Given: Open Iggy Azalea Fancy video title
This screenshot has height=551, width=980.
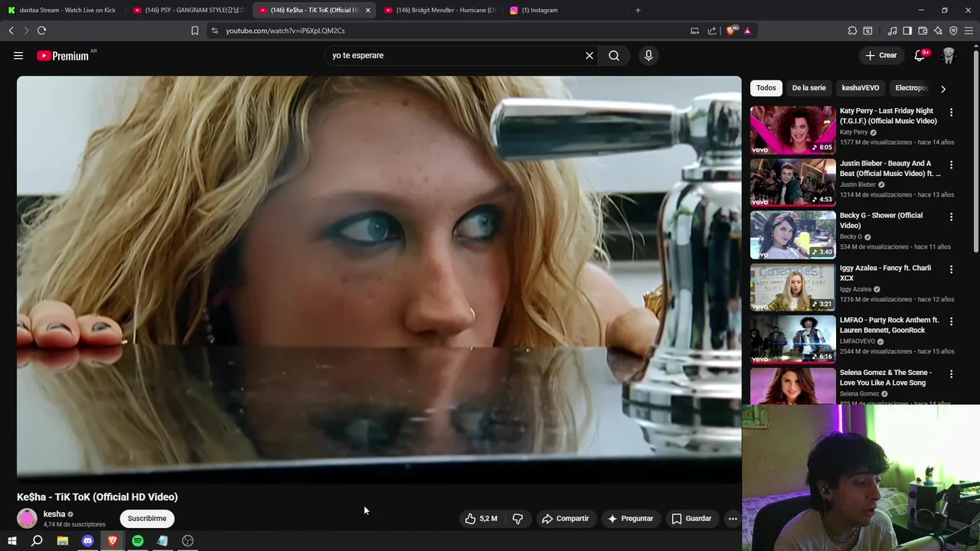Looking at the screenshot, I should pyautogui.click(x=885, y=273).
